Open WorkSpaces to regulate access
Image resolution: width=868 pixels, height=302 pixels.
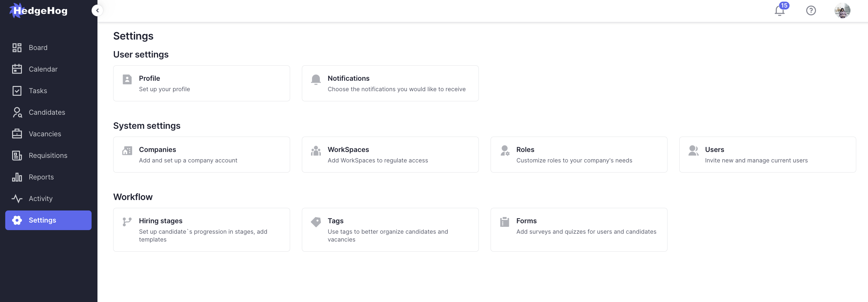[390, 155]
